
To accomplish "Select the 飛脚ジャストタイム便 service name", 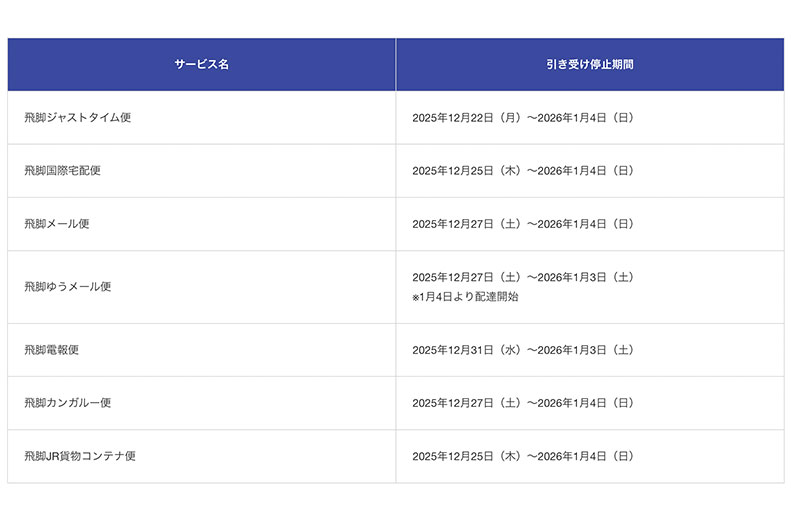I will pos(78,118).
